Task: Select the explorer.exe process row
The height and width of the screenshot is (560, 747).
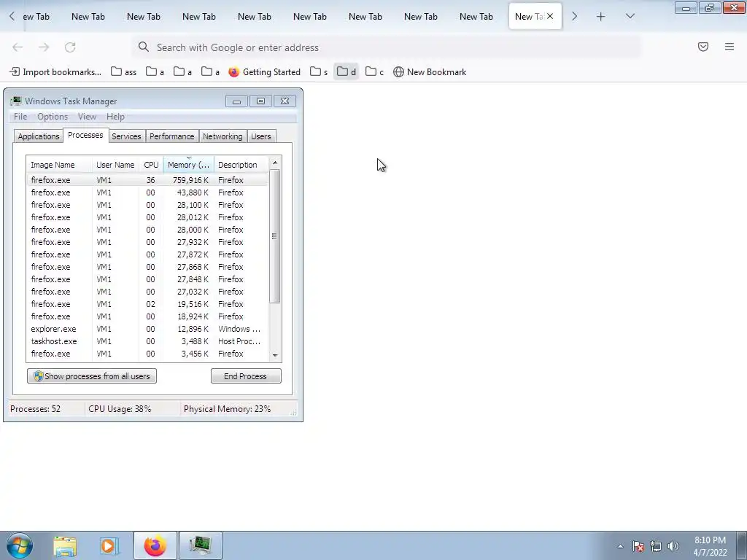Action: [x=147, y=329]
